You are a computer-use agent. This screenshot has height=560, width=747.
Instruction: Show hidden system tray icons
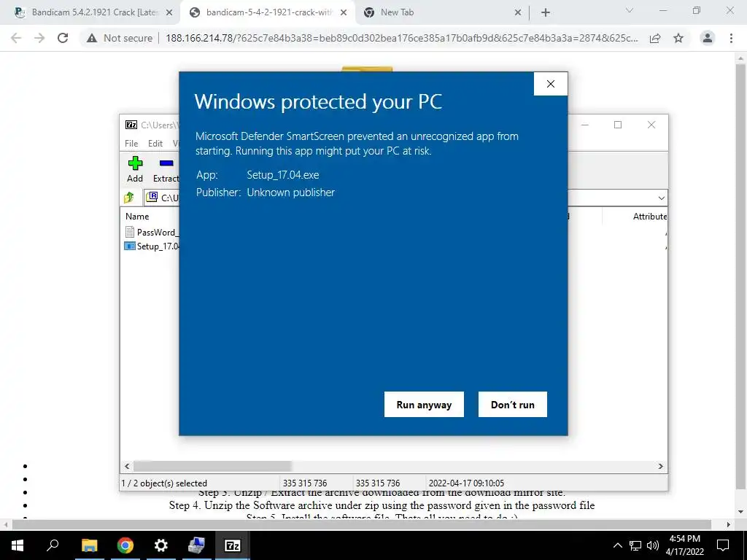coord(617,545)
